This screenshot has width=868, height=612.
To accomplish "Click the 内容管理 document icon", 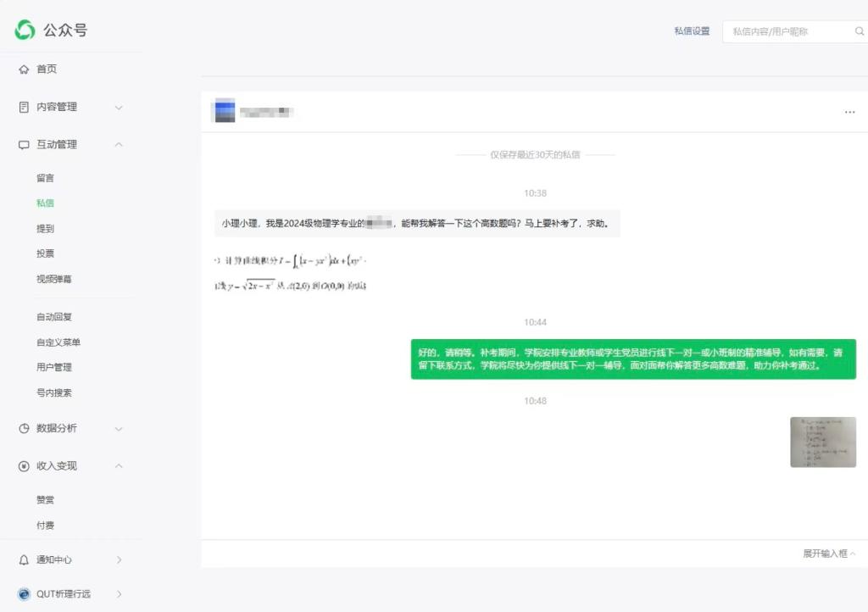I will [x=24, y=107].
